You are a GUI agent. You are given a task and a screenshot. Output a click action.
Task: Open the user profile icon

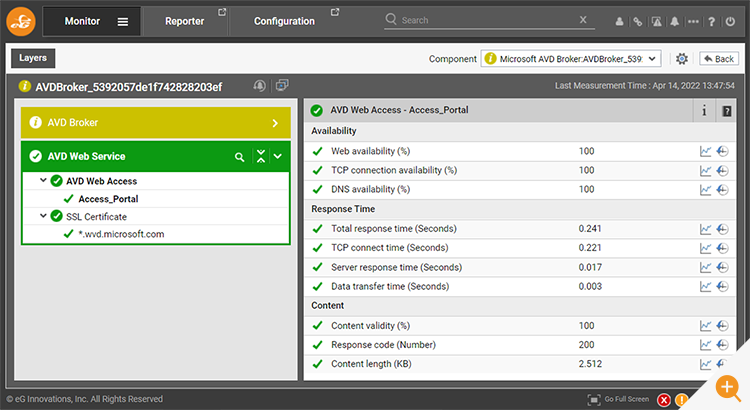coord(619,22)
